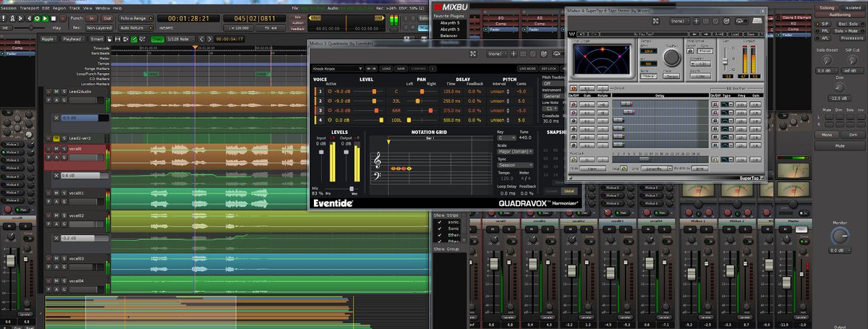Click the Knock Knock preset field in Quadravox
This screenshot has width=868, height=329.
click(x=338, y=69)
